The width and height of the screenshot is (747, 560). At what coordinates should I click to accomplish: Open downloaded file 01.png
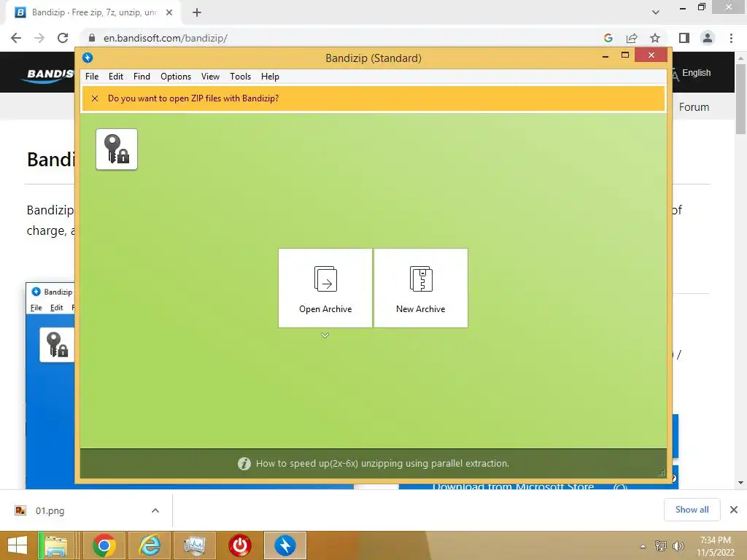coord(50,511)
